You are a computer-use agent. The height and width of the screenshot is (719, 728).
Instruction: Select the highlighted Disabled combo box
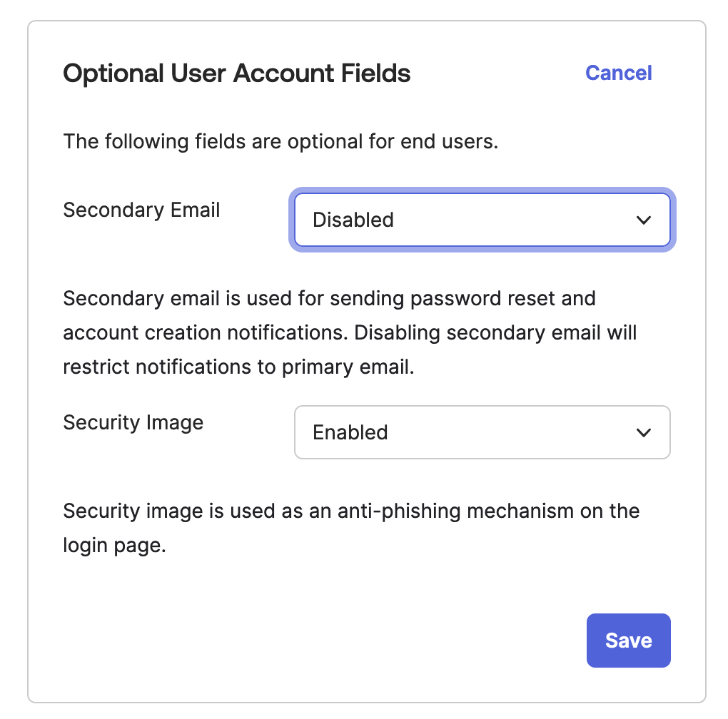click(482, 220)
